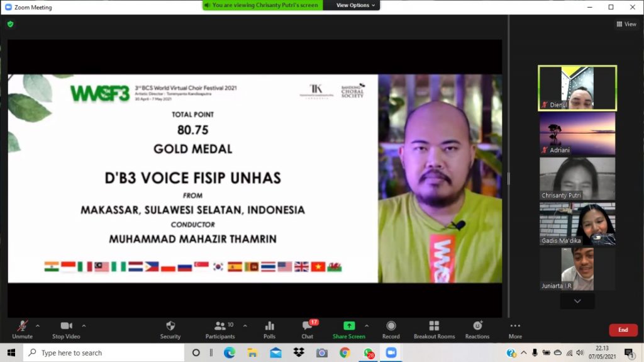The width and height of the screenshot is (644, 362).
Task: Click the red End meeting button
Action: click(x=623, y=330)
